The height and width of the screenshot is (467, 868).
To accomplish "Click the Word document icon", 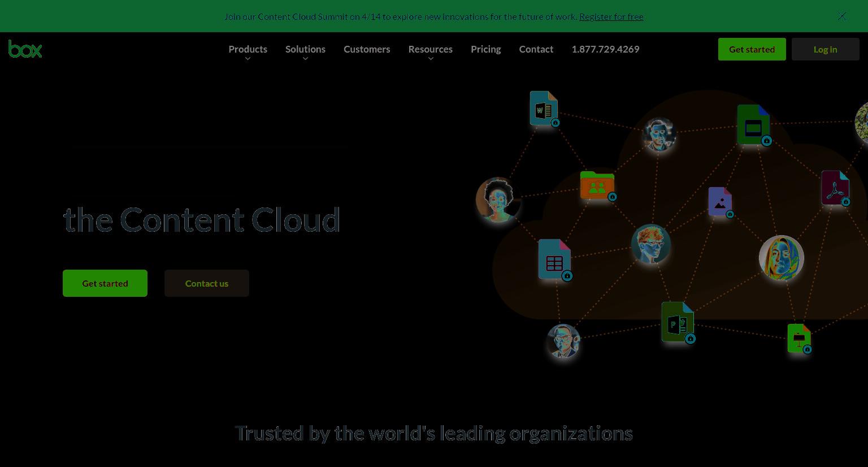I will tap(544, 109).
